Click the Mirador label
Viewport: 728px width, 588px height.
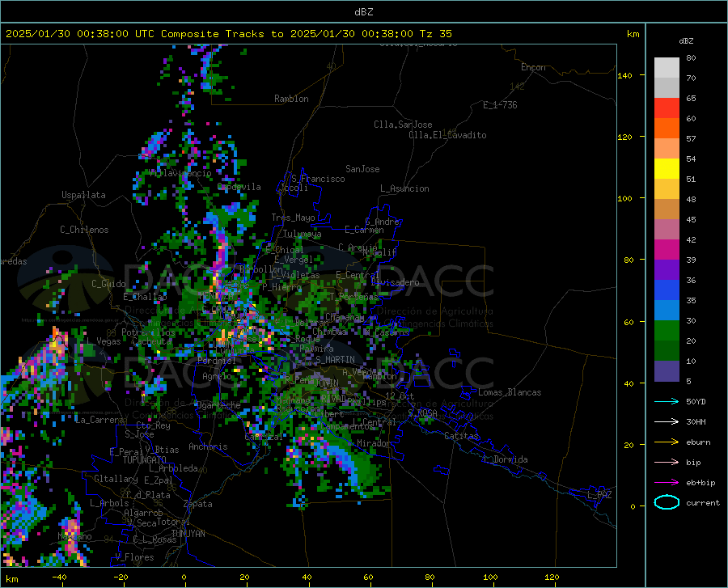[x=374, y=443]
